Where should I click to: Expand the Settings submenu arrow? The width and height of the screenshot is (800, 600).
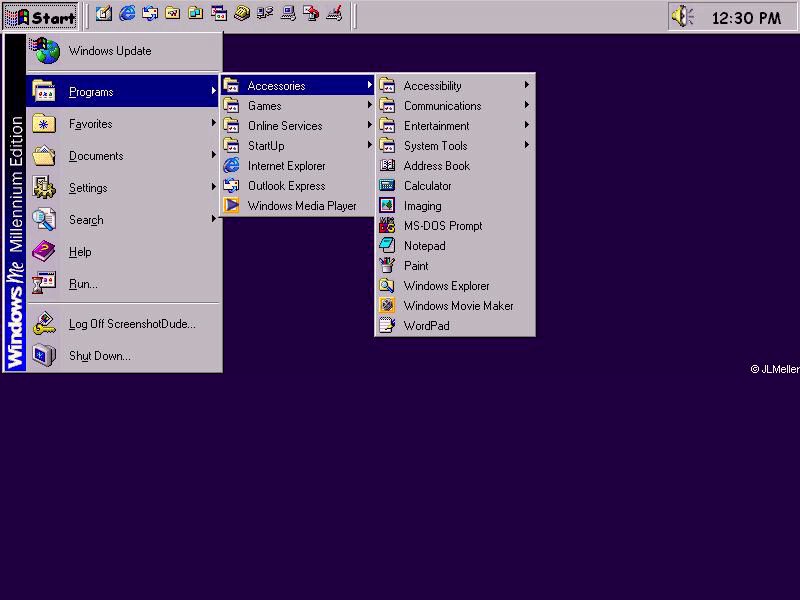click(x=214, y=187)
